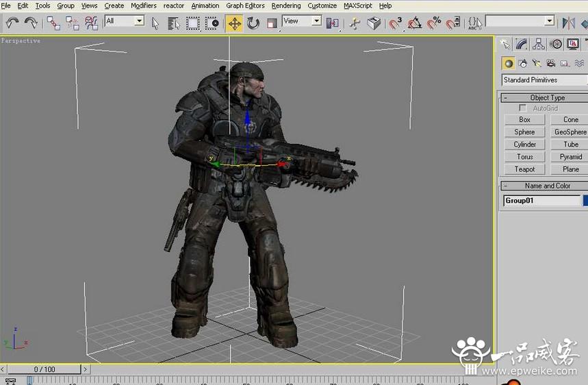Open the Rendering menu
The image size is (588, 385).
pyautogui.click(x=286, y=5)
